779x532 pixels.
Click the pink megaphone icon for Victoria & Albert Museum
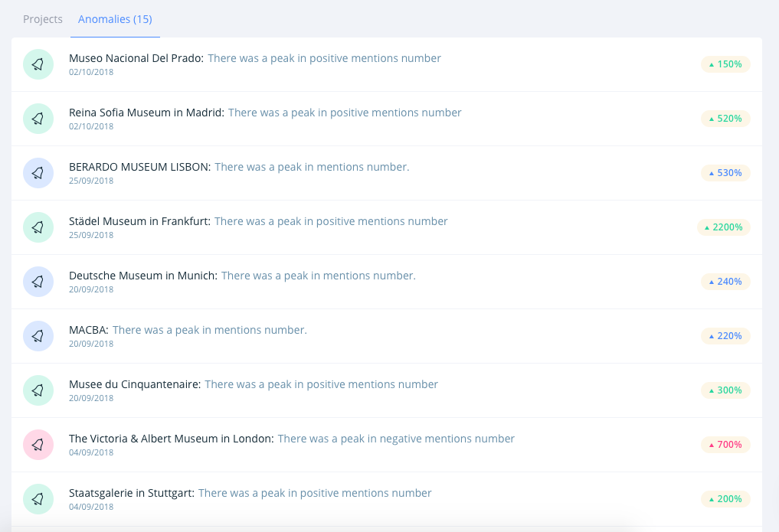click(x=38, y=445)
